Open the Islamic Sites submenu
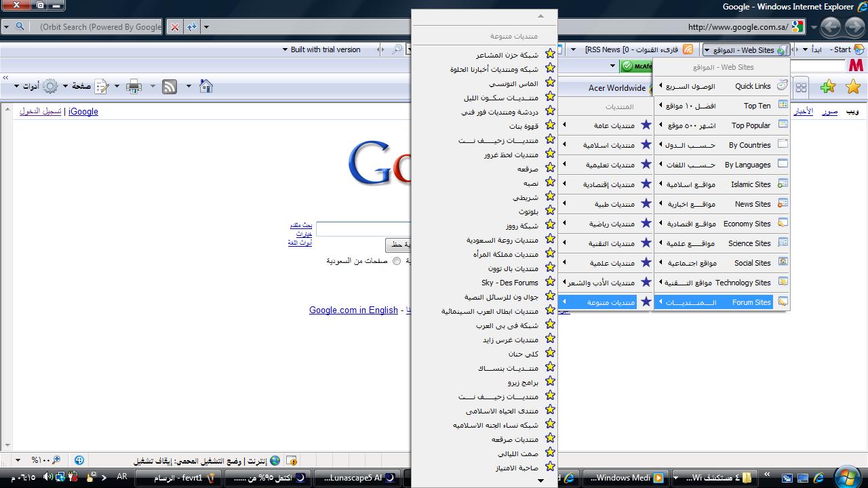Screen dimensions: 868x488 point(722,184)
